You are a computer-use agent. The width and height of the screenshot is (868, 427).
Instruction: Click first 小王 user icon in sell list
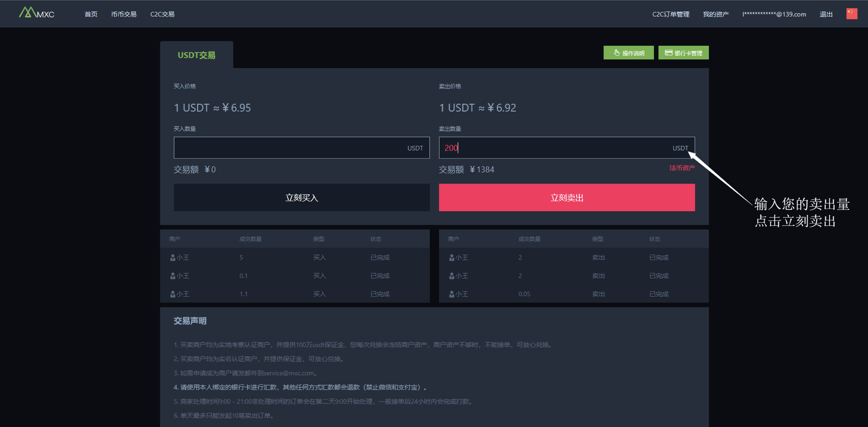pyautogui.click(x=452, y=258)
